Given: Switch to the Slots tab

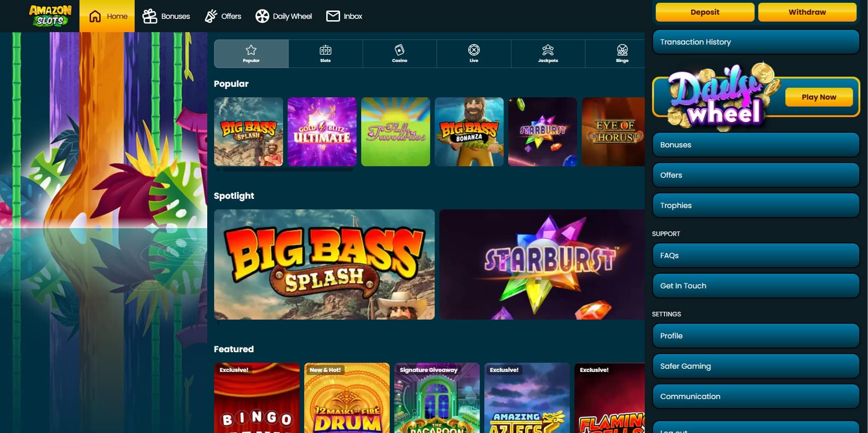Looking at the screenshot, I should 325,53.
